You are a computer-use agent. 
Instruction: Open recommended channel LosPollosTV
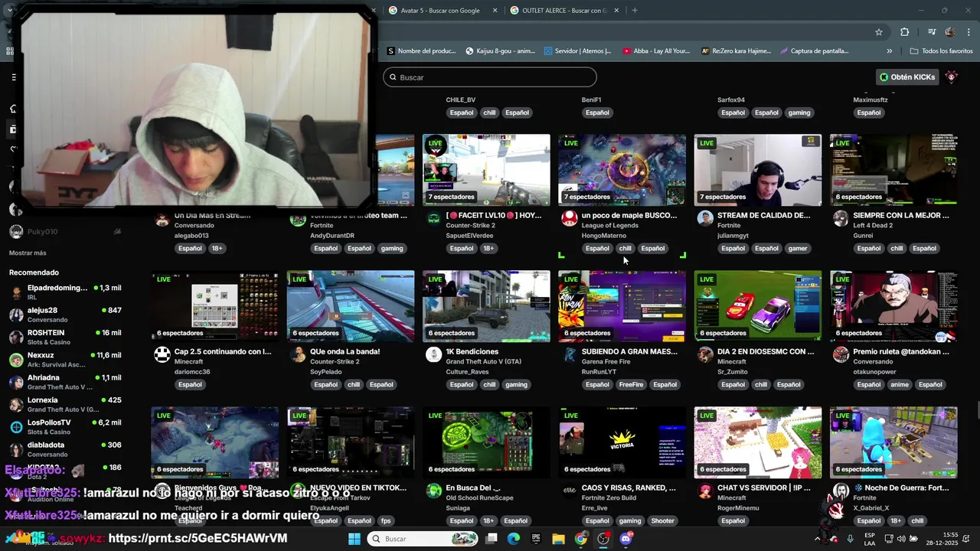[x=65, y=427]
